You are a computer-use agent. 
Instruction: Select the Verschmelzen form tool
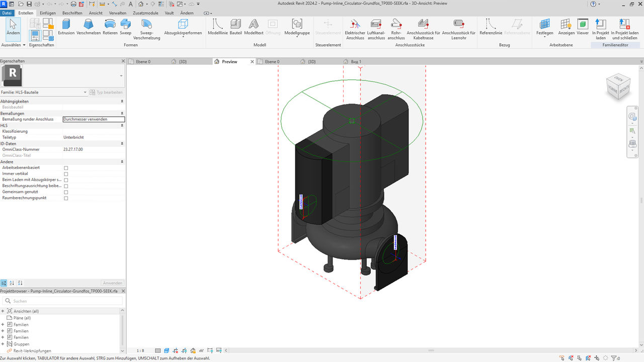(89, 27)
